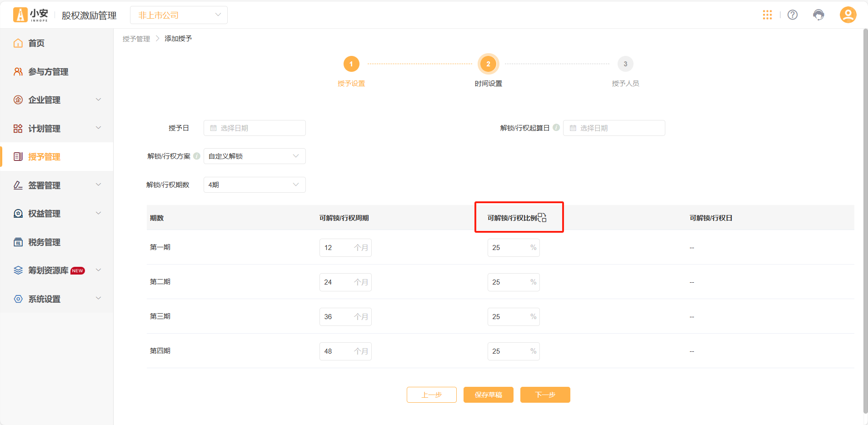Edit 第二期 period months field 24
Screen dimensions: 868x425
(345, 282)
